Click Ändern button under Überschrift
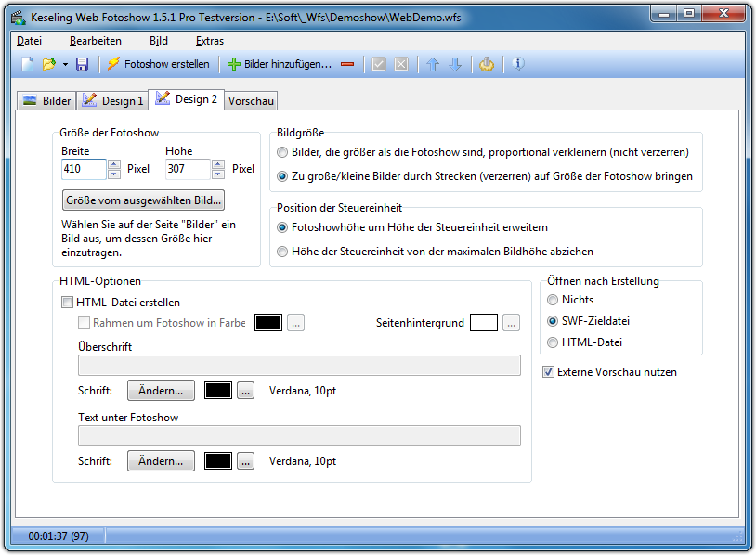 [x=161, y=391]
